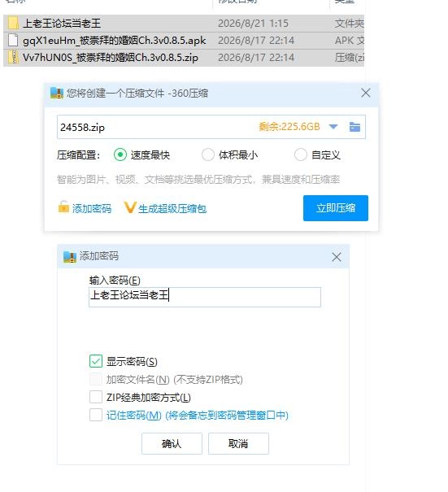Open the 生成超级压缩包 link

pyautogui.click(x=172, y=208)
